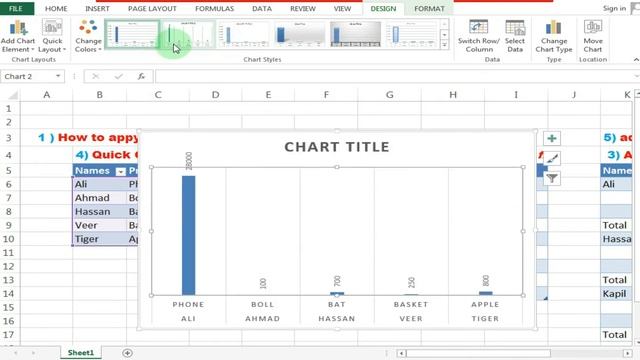The height and width of the screenshot is (360, 640).
Task: Click the 28000 data label
Action: pos(188,161)
